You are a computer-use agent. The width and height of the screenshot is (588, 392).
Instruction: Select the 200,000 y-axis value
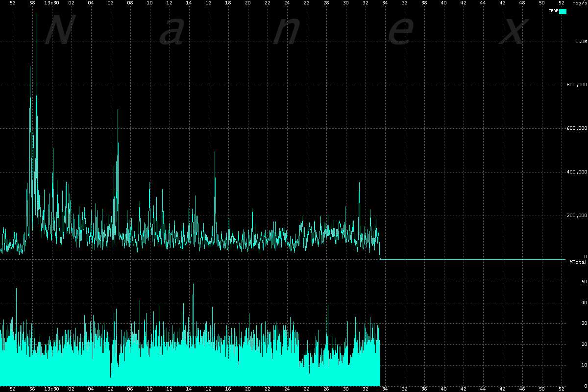tap(577, 215)
